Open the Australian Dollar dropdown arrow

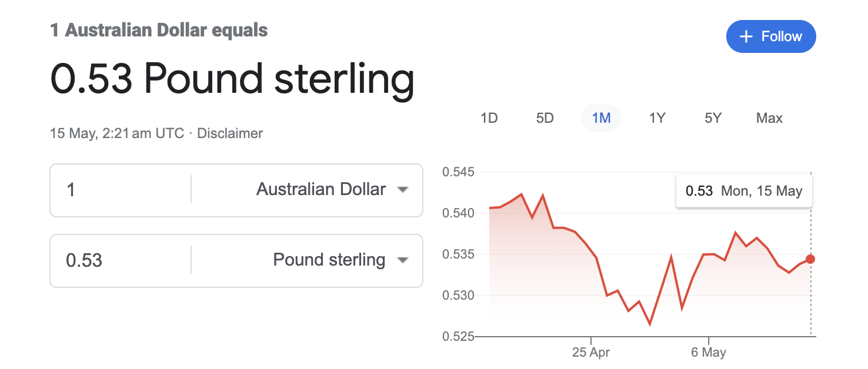click(x=403, y=190)
